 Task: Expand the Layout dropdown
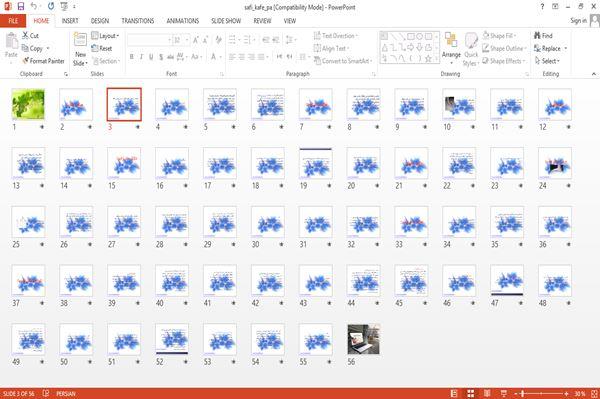point(105,36)
